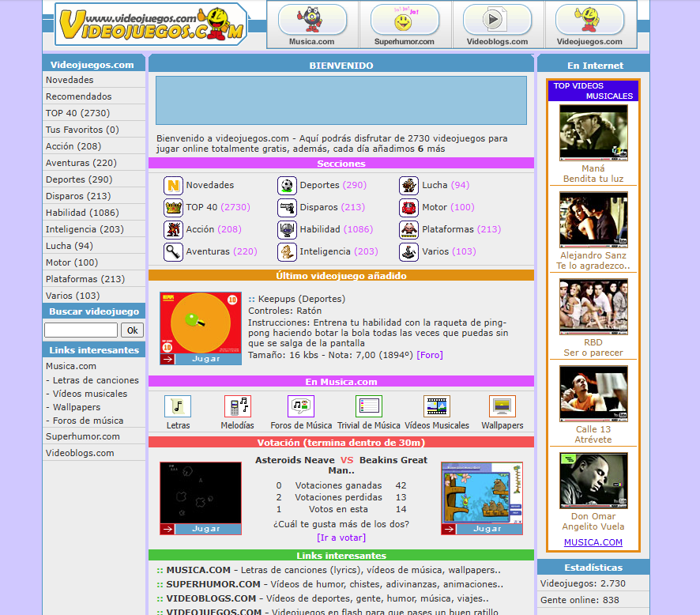Click the Buscar videojuego search field
Viewport: 700px width, 615px height.
(x=81, y=330)
